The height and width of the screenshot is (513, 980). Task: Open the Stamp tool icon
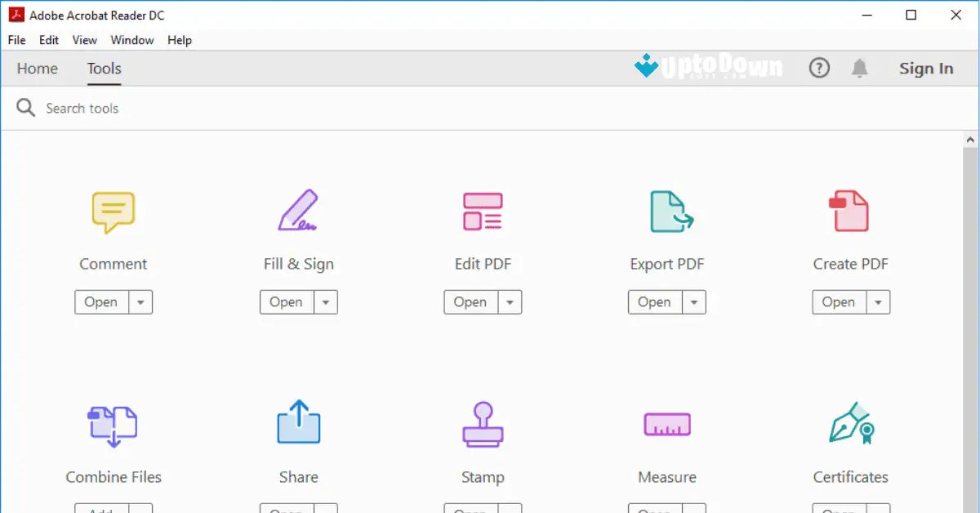click(483, 423)
